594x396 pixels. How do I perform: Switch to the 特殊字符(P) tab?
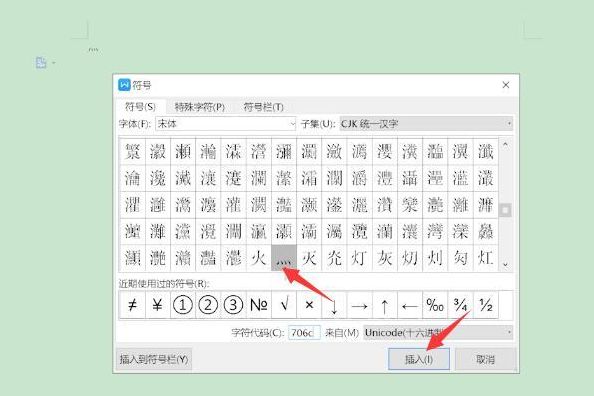tap(199, 107)
